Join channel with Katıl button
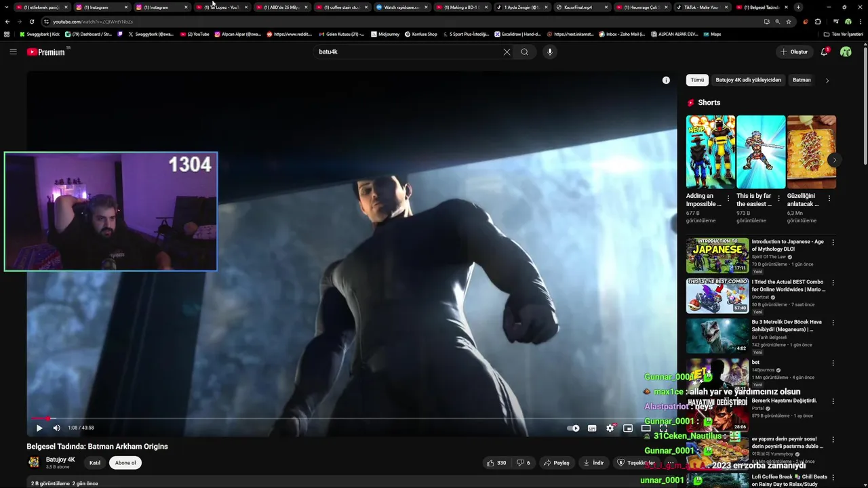 click(95, 463)
